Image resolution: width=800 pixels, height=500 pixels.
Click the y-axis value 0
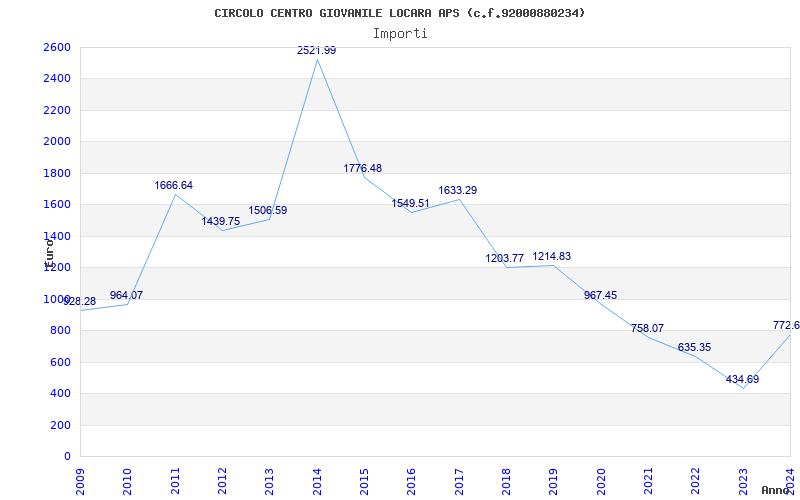pos(67,456)
